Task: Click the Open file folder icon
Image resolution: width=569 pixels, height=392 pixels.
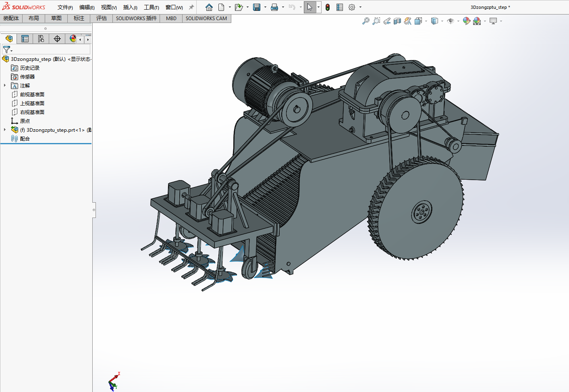Action: point(239,7)
